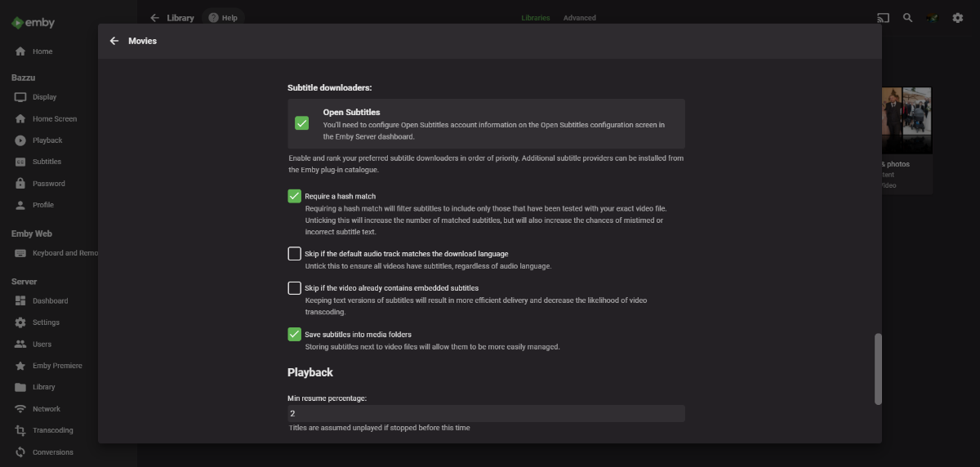Screen dimensions: 980x467
Task: Uncheck Save subtitles into media folders
Action: click(295, 334)
